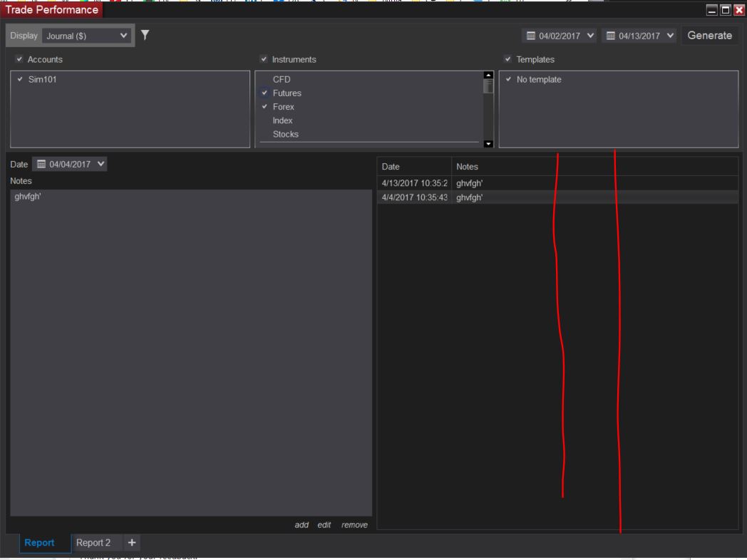Sort by the Date column header
747x560 pixels.
coord(414,167)
